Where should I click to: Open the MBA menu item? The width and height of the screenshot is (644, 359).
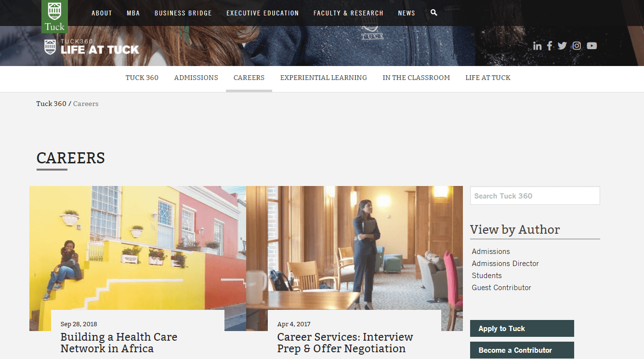pyautogui.click(x=133, y=13)
